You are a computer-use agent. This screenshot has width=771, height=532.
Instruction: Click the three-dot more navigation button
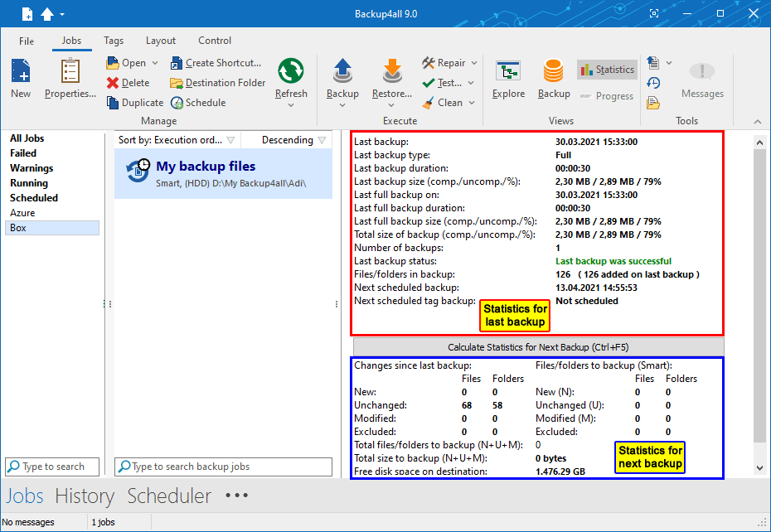click(236, 495)
